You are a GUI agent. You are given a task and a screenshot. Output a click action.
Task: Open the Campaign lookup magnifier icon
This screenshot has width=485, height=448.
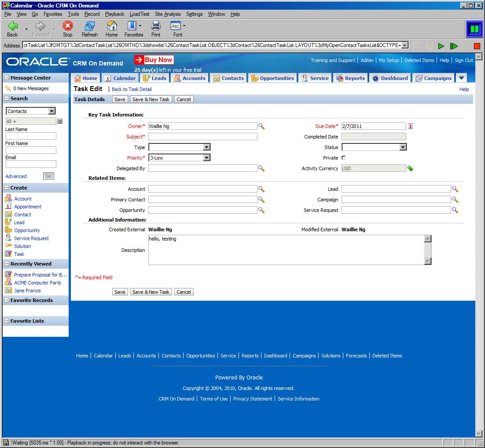pyautogui.click(x=455, y=200)
